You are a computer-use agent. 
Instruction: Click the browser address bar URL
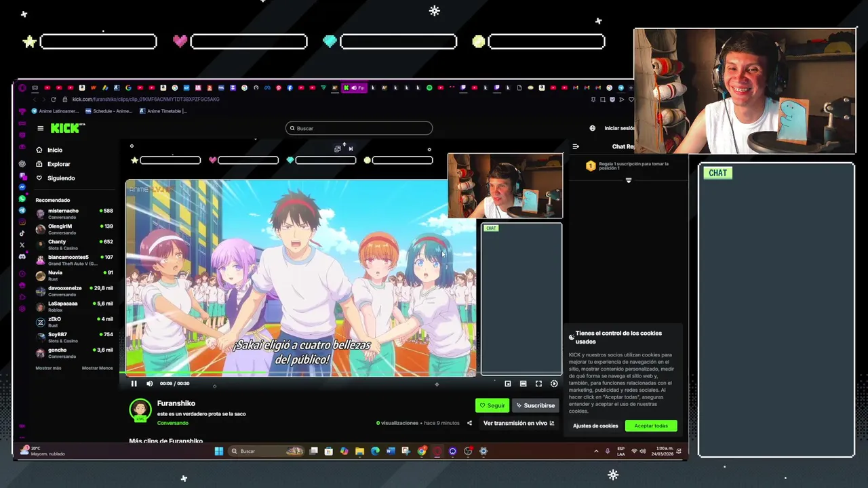pos(146,99)
